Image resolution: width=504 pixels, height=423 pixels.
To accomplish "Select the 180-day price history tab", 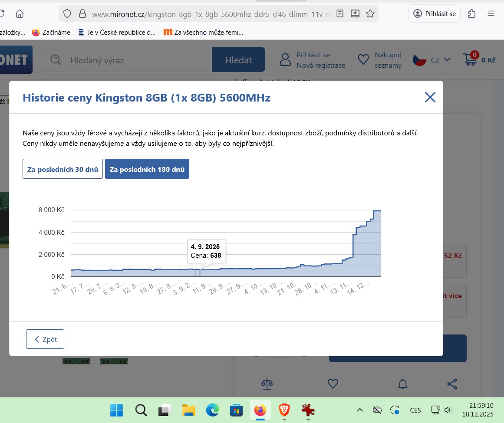I will pyautogui.click(x=147, y=169).
